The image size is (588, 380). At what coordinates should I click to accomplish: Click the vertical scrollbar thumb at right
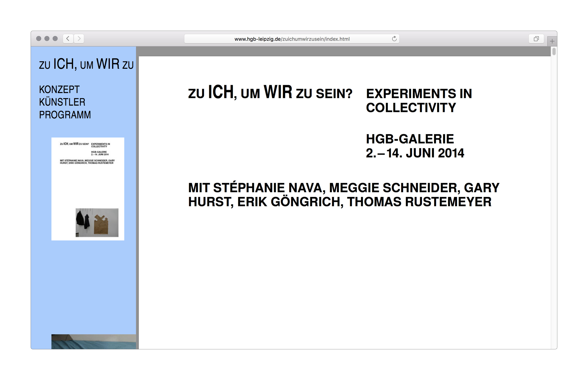554,51
